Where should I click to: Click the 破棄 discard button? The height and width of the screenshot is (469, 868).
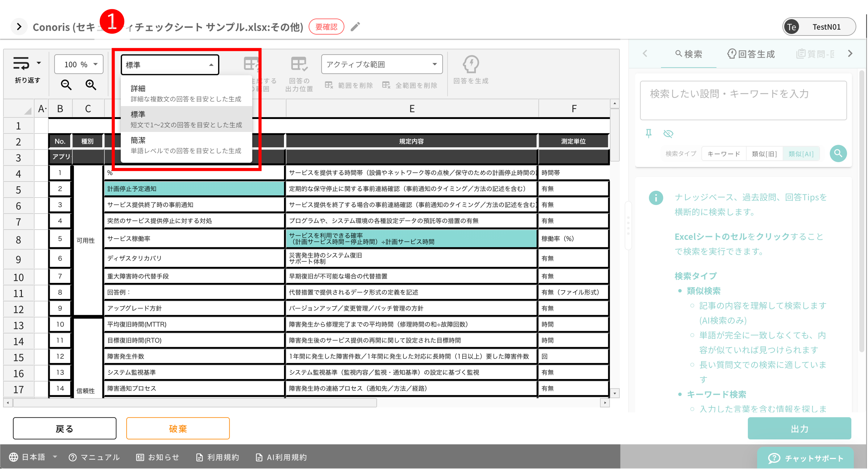click(x=178, y=428)
